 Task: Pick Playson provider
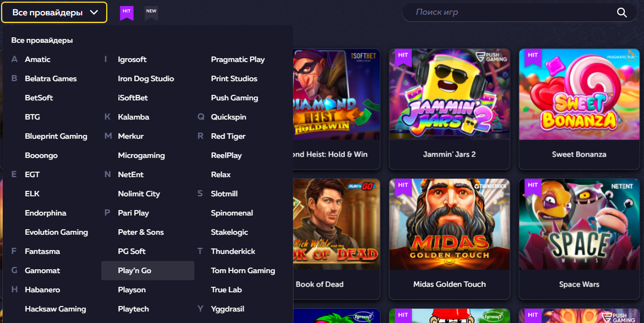tap(131, 290)
